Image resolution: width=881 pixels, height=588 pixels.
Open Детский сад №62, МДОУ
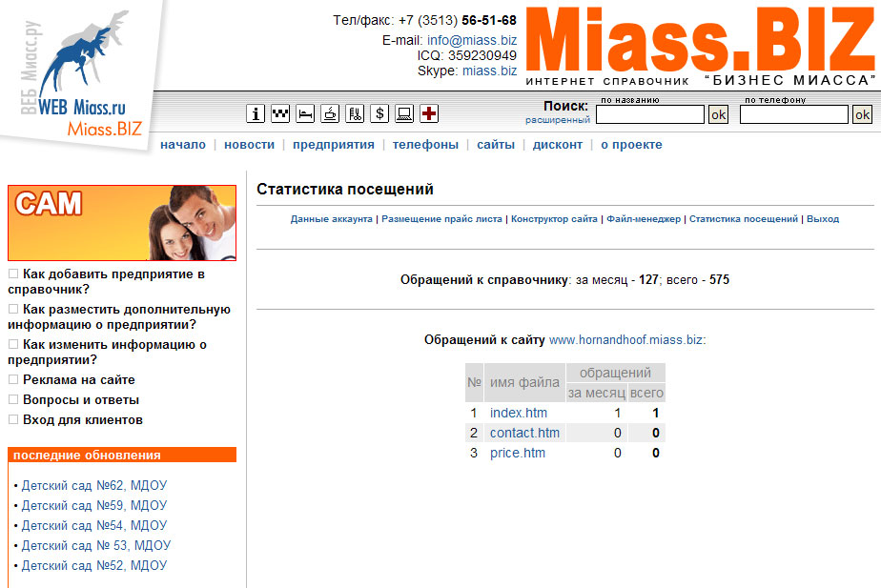pos(94,485)
